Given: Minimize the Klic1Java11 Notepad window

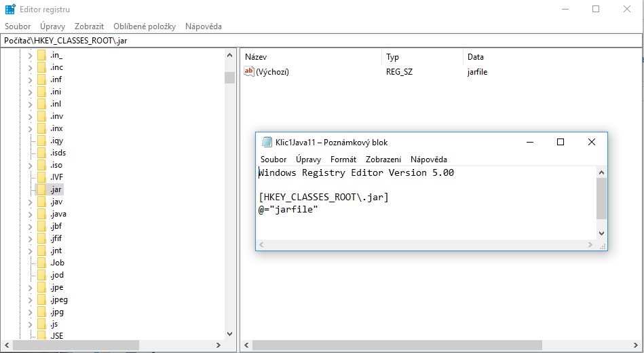Looking at the screenshot, I should point(530,142).
